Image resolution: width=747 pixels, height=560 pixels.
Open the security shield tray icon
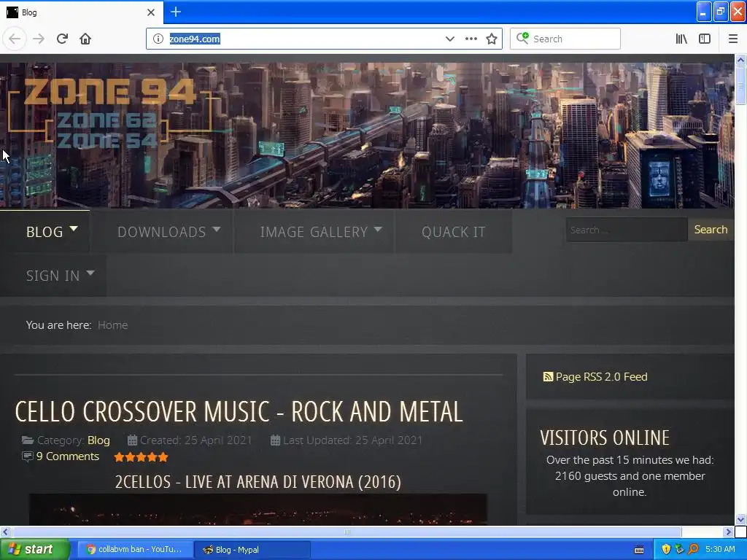click(666, 549)
